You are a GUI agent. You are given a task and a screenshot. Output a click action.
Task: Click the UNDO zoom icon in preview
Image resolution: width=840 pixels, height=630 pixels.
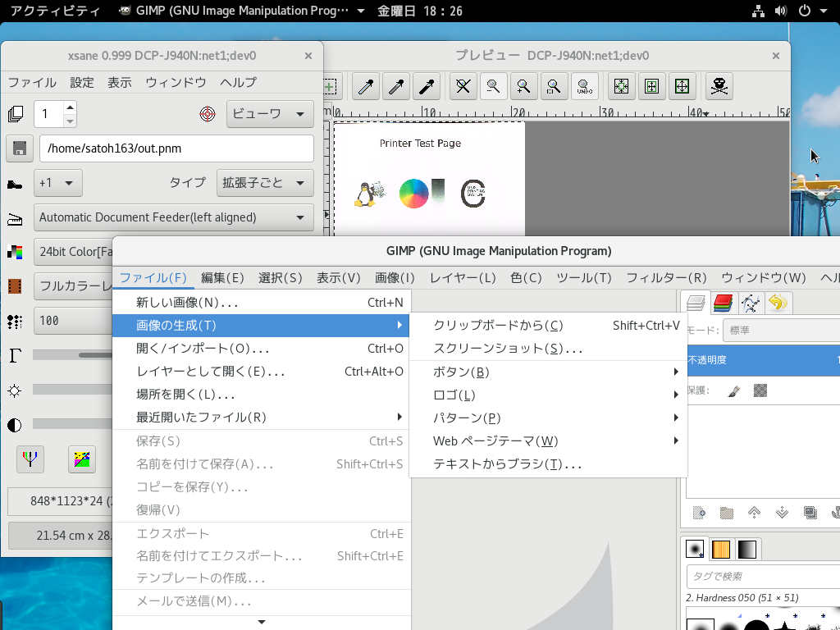[x=584, y=86]
